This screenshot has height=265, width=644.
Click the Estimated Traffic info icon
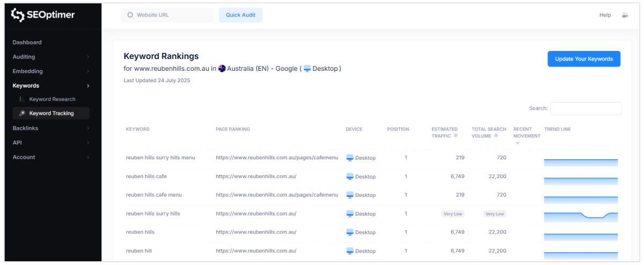point(456,136)
